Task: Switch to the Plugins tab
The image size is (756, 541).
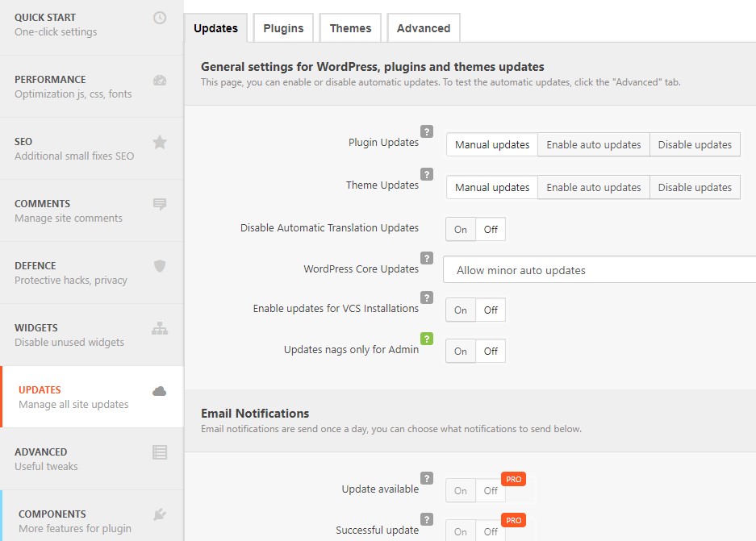Action: pyautogui.click(x=283, y=28)
